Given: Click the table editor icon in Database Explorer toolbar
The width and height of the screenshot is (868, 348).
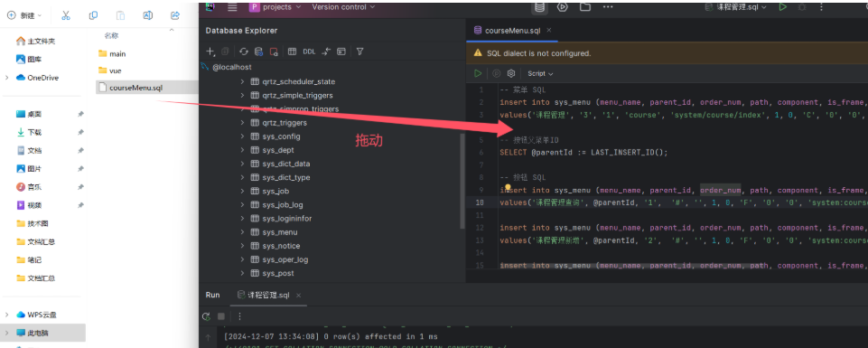Looking at the screenshot, I should (x=293, y=52).
